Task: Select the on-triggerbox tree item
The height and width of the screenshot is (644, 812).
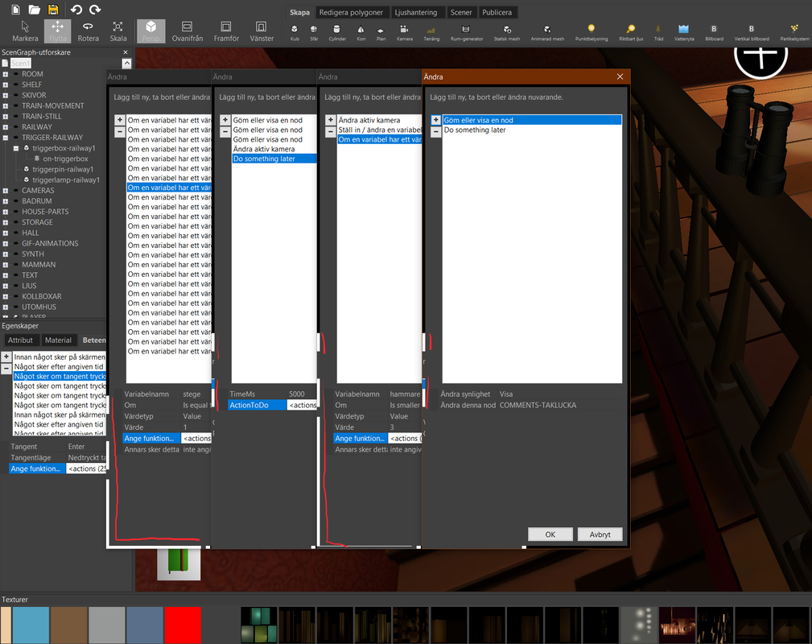Action: [x=65, y=159]
